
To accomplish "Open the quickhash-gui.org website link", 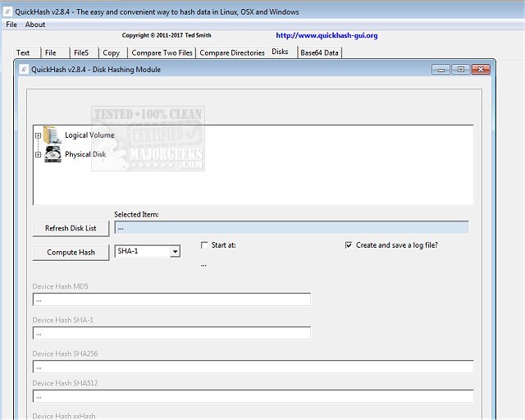I will tap(326, 35).
